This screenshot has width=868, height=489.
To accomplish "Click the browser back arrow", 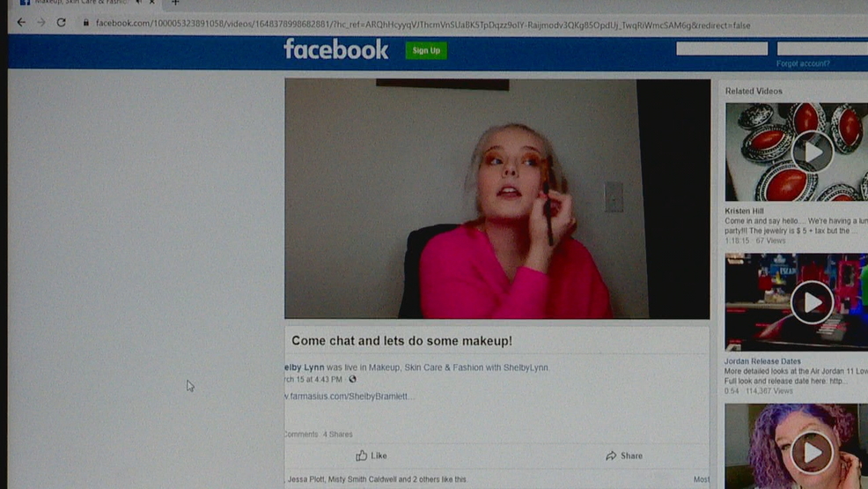I will [21, 23].
